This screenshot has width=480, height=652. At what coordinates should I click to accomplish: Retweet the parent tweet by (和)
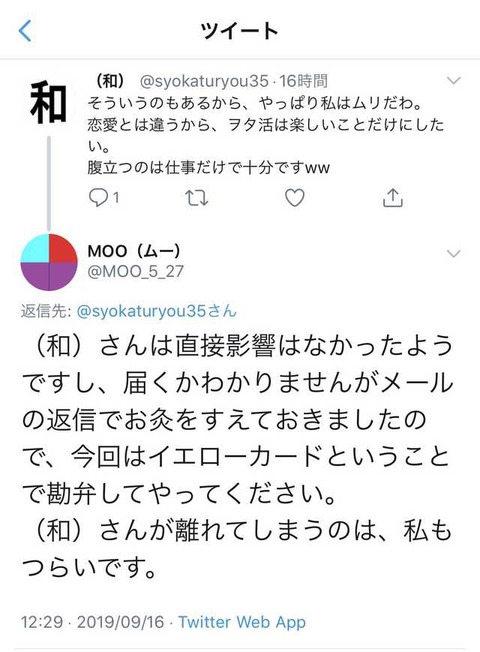[x=196, y=198]
